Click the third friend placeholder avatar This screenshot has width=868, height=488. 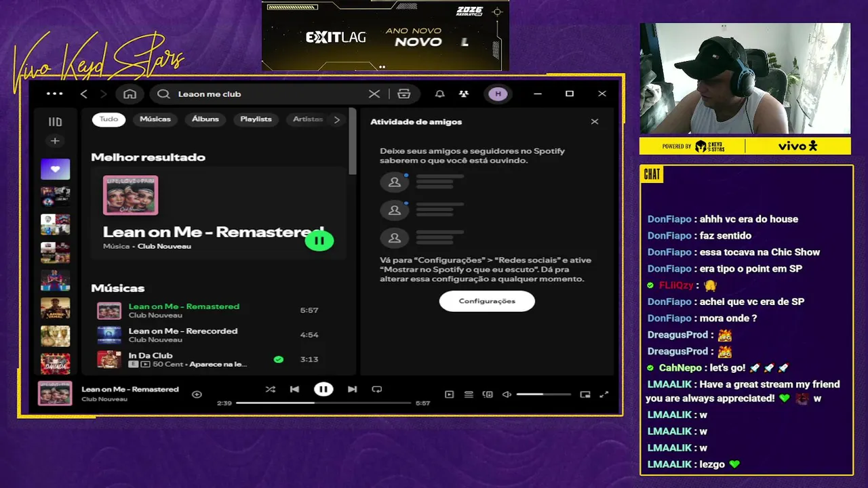394,237
